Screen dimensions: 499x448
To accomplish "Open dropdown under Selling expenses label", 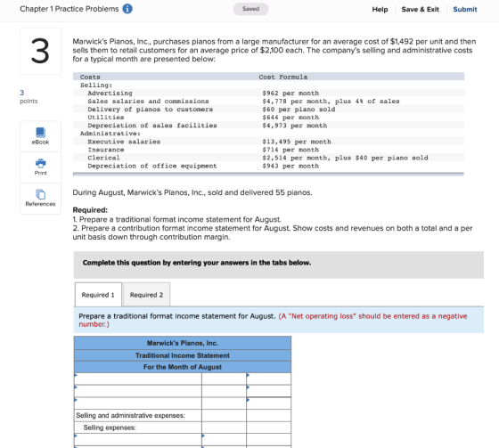I will pos(138,439).
